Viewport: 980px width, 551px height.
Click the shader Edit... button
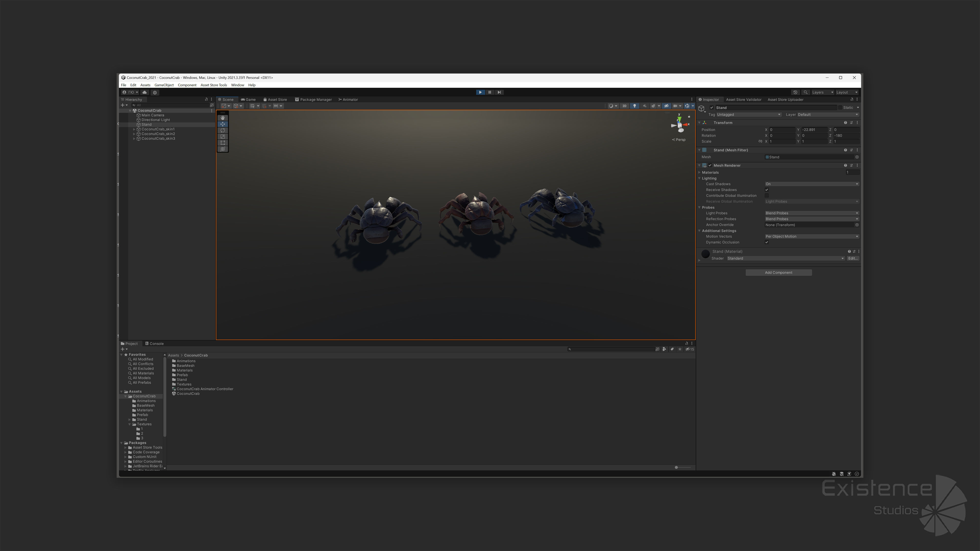pyautogui.click(x=853, y=259)
